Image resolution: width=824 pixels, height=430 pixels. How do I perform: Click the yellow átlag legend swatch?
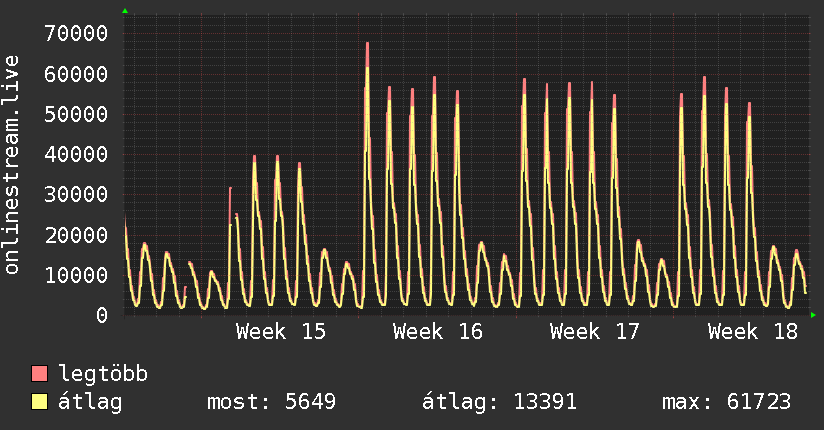pyautogui.click(x=39, y=402)
